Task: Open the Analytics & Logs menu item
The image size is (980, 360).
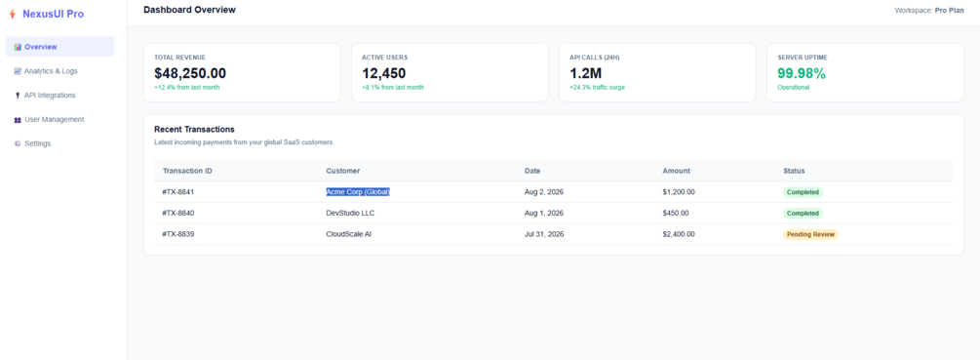Action: tap(60, 71)
